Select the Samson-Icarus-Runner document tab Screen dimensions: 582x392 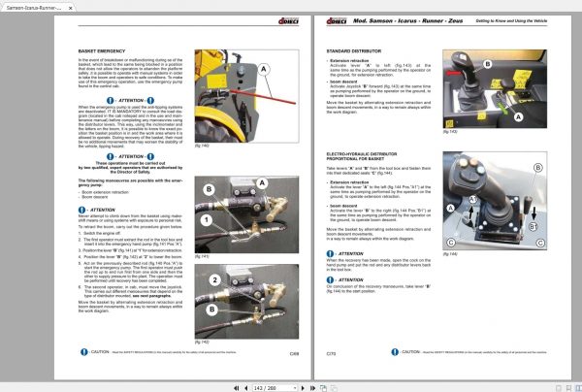coord(37,8)
